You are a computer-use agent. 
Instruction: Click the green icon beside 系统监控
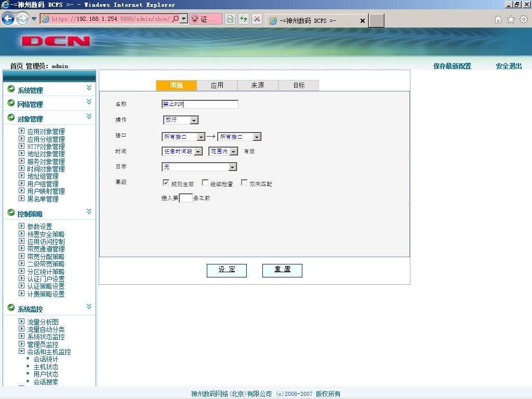[x=11, y=308]
